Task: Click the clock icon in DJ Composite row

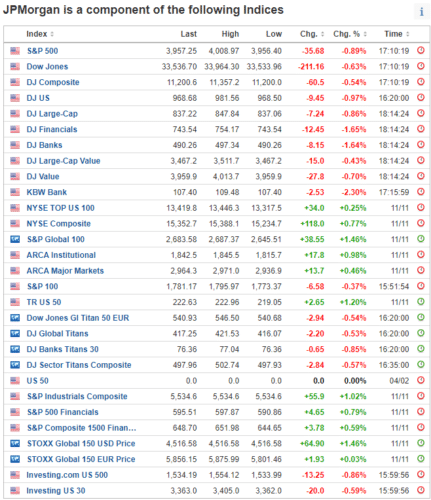Action: (x=421, y=82)
